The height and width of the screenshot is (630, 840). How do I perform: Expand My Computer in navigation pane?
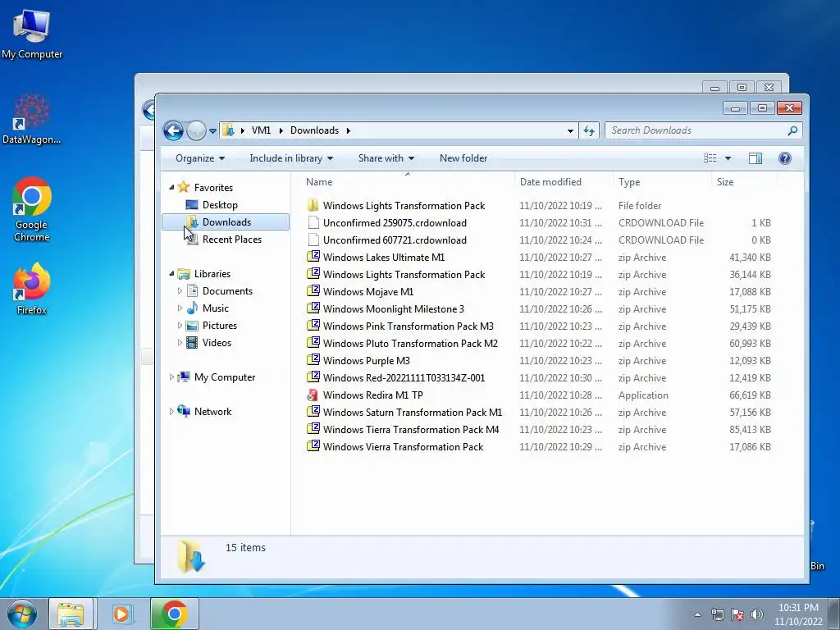click(171, 377)
